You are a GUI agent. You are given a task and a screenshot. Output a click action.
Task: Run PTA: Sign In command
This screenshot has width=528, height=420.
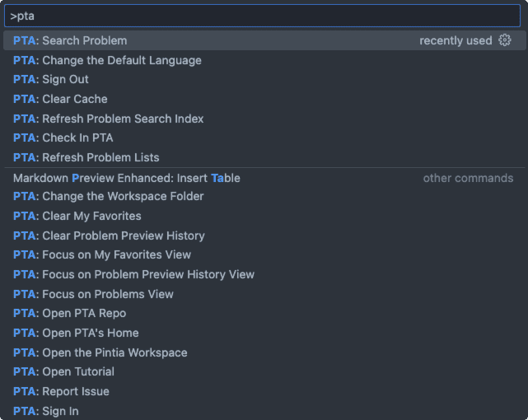pos(264,411)
